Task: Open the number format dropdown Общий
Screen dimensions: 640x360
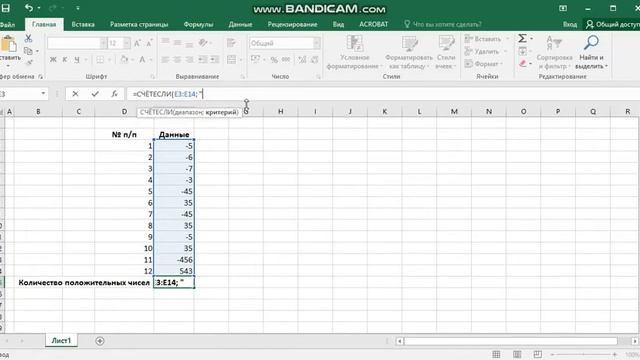Action: pos(317,43)
